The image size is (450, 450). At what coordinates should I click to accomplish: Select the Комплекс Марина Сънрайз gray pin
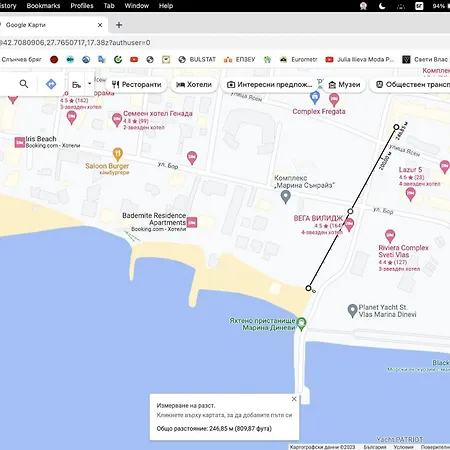coord(285,197)
